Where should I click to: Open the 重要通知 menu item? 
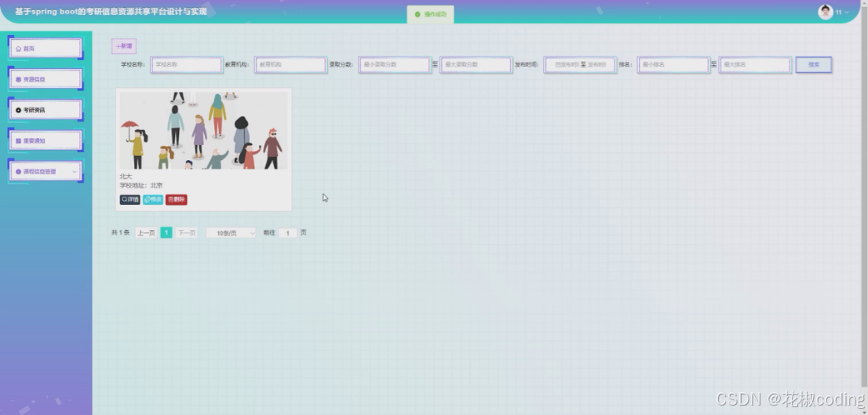point(46,140)
